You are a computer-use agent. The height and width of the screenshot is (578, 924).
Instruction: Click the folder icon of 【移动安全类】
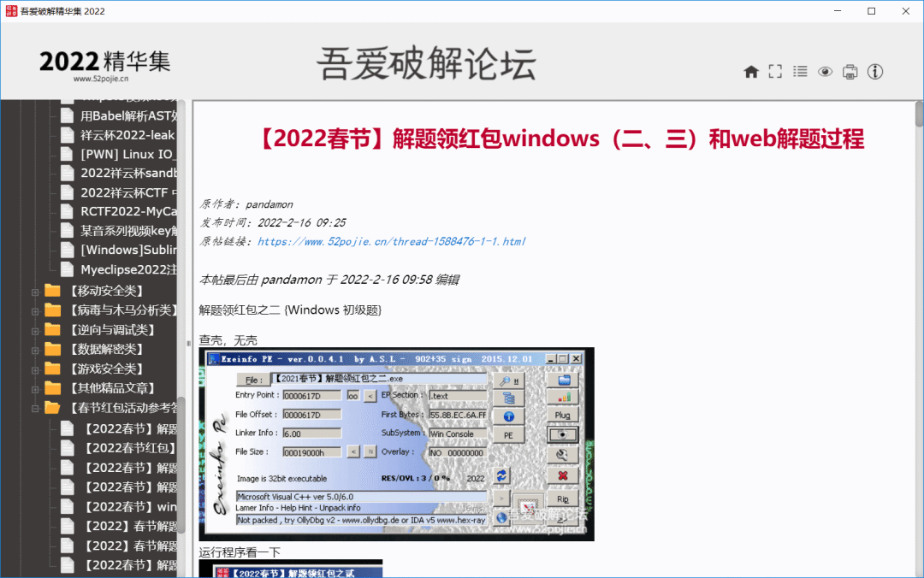tap(53, 291)
